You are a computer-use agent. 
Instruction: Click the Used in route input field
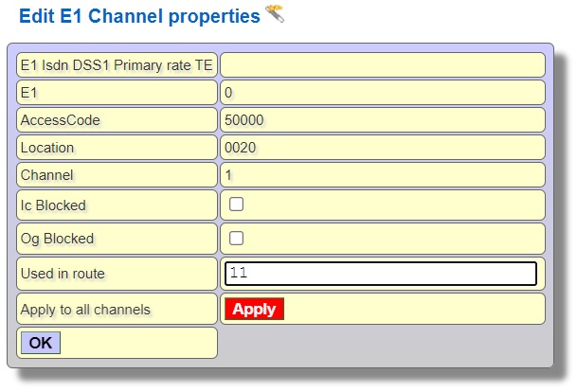pos(381,274)
